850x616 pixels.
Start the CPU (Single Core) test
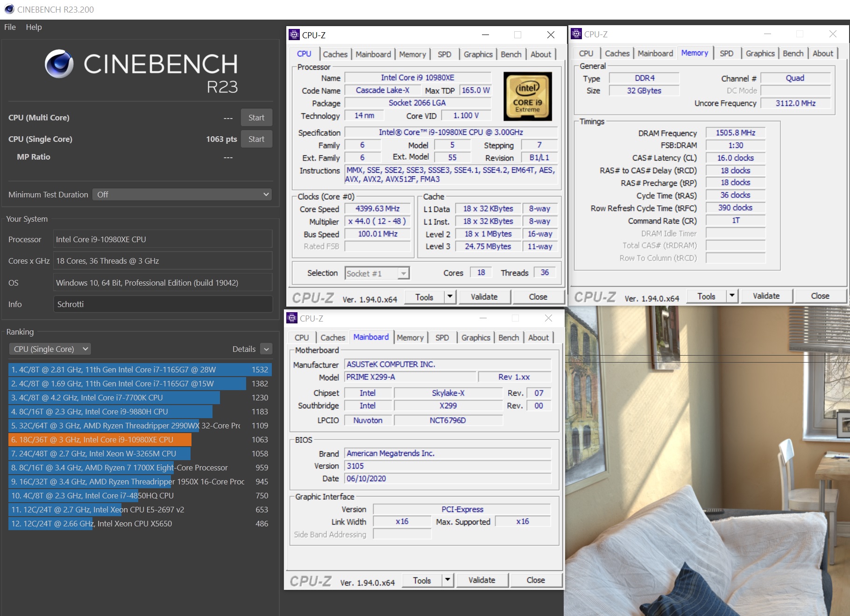[256, 139]
